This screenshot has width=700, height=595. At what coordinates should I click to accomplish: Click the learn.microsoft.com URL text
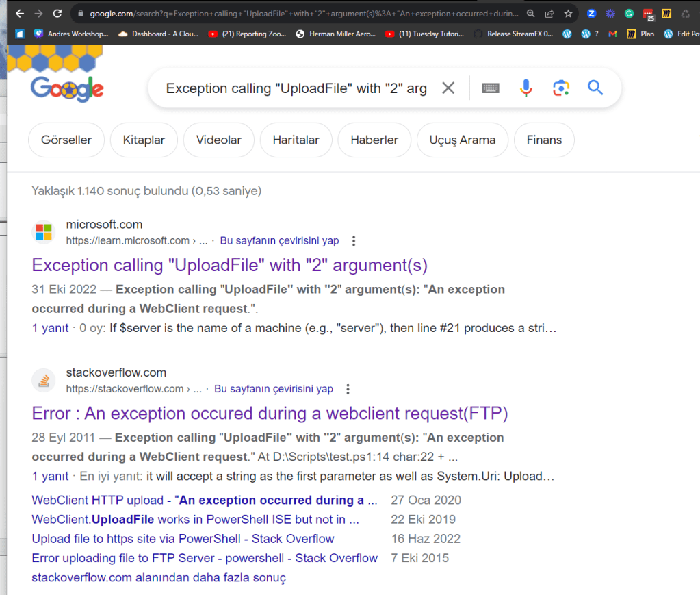coord(137,241)
